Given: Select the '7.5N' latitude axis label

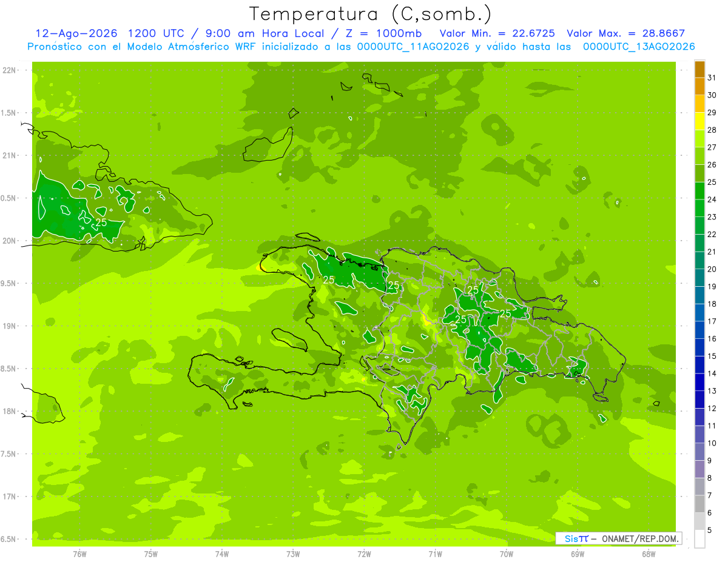Looking at the screenshot, I should [9, 454].
